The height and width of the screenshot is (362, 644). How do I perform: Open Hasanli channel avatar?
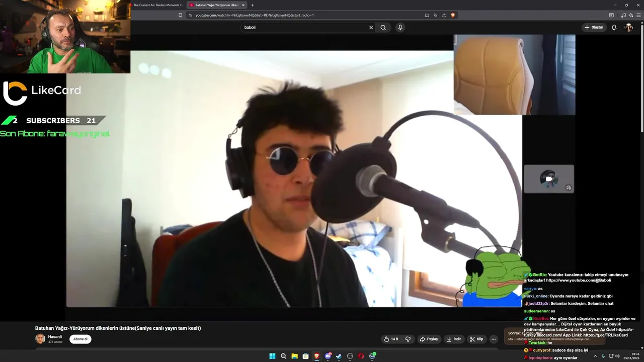click(40, 339)
